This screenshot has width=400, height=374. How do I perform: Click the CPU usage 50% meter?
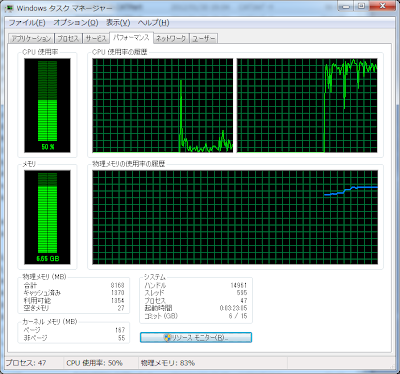[x=47, y=105]
